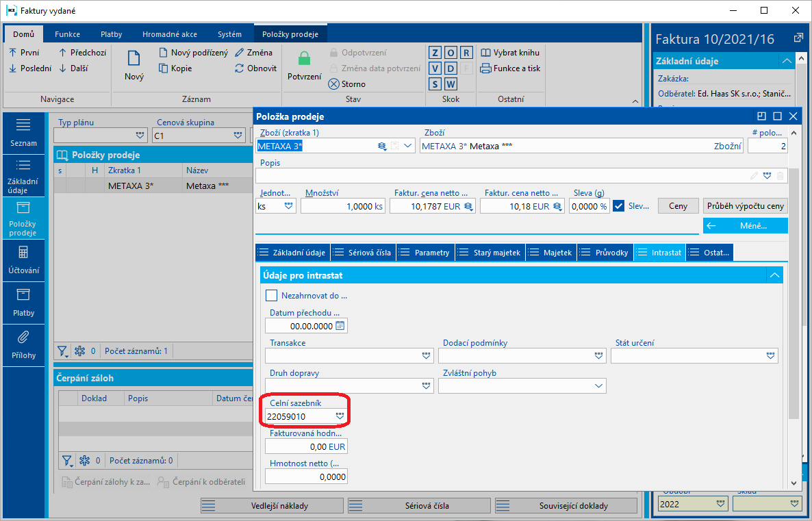Jump to R document
The width and height of the screenshot is (812, 521).
click(x=466, y=53)
